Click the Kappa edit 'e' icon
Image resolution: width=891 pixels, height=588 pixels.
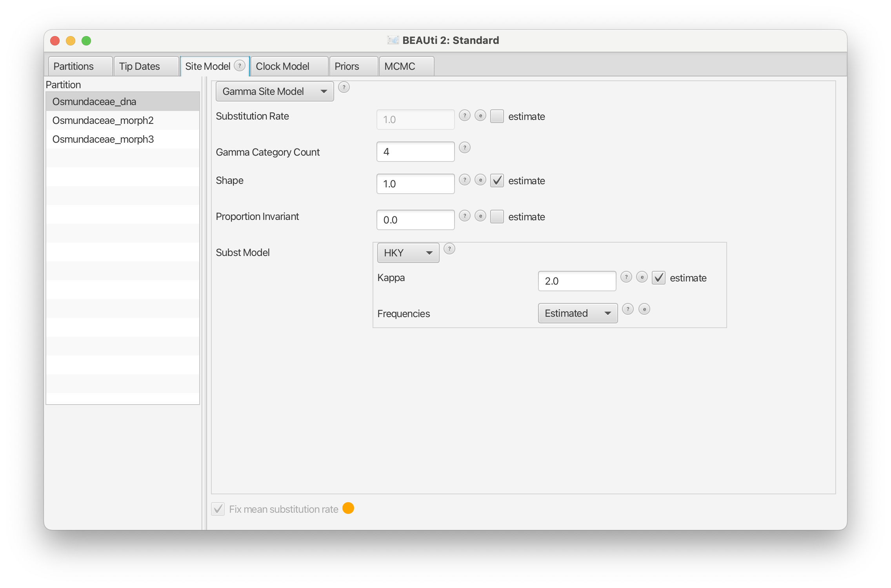pyautogui.click(x=642, y=277)
